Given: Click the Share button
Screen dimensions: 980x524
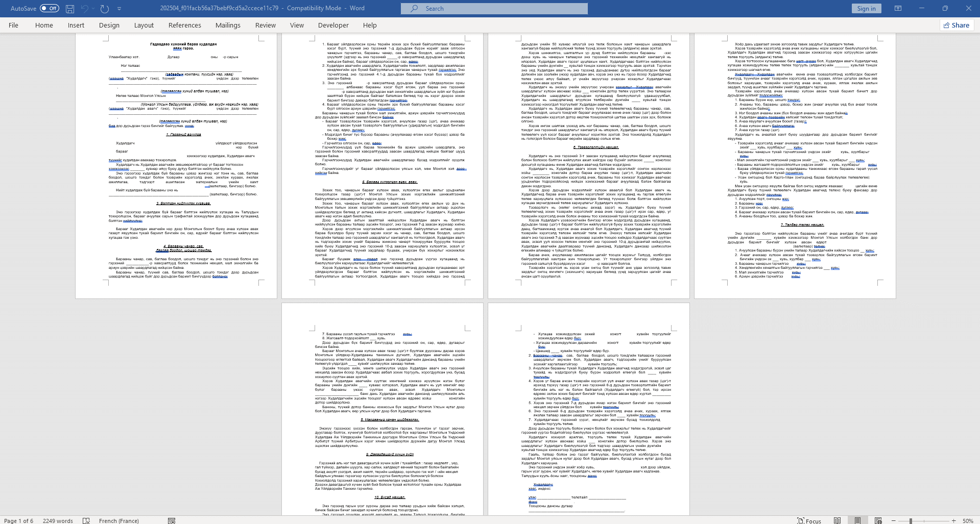Looking at the screenshot, I should click(x=957, y=25).
